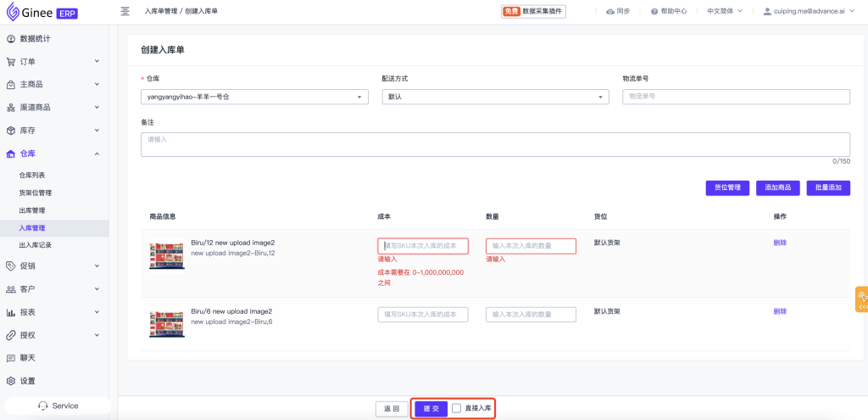This screenshot has height=420, width=868.
Task: Click the Service headset button
Action: (58, 406)
